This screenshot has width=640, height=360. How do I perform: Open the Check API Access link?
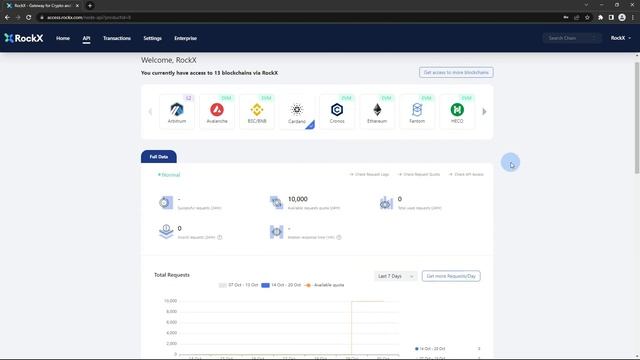coord(466,174)
